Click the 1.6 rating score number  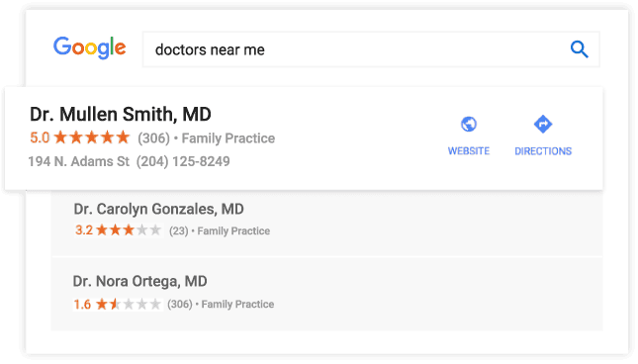pos(82,305)
